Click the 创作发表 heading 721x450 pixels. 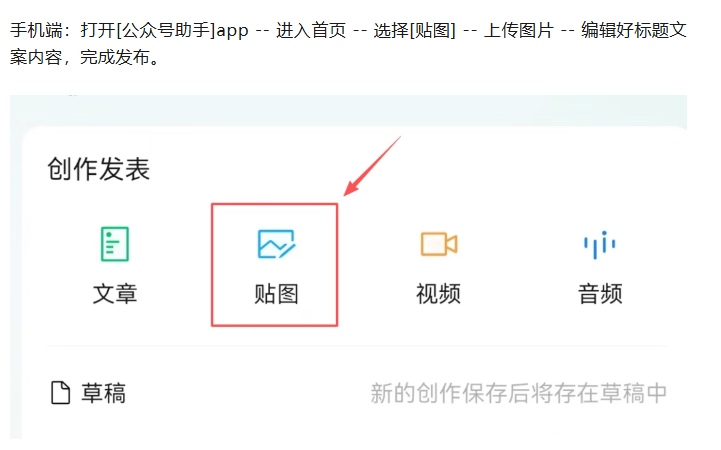point(98,169)
